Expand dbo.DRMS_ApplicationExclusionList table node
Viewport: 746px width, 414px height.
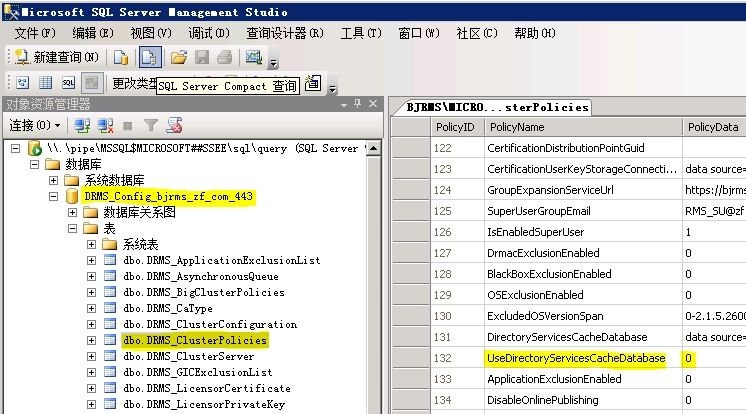[x=91, y=260]
